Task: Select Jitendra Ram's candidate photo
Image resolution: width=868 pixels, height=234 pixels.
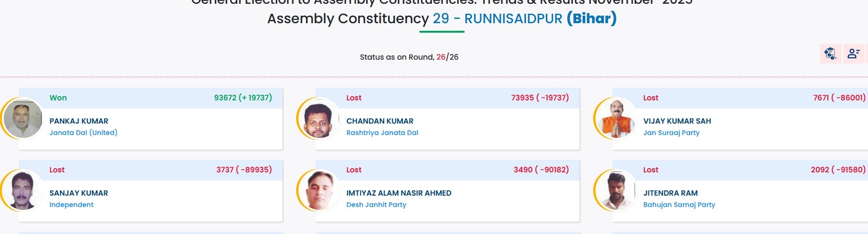Action: 615,190
